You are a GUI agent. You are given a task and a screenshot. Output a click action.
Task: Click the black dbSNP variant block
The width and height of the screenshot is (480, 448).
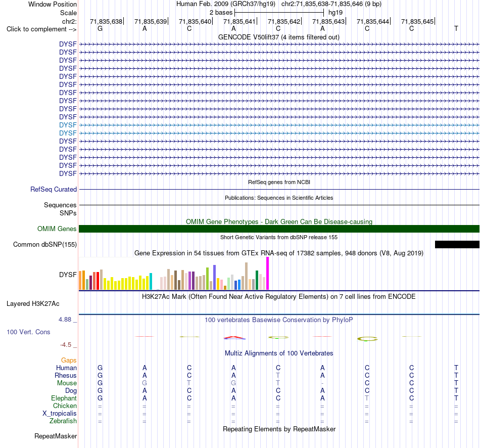point(457,244)
